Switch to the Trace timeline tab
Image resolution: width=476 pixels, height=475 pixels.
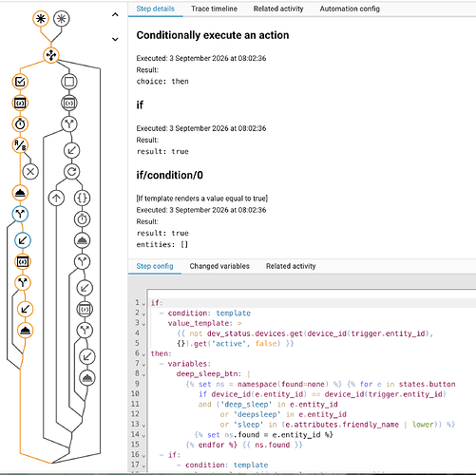(214, 9)
